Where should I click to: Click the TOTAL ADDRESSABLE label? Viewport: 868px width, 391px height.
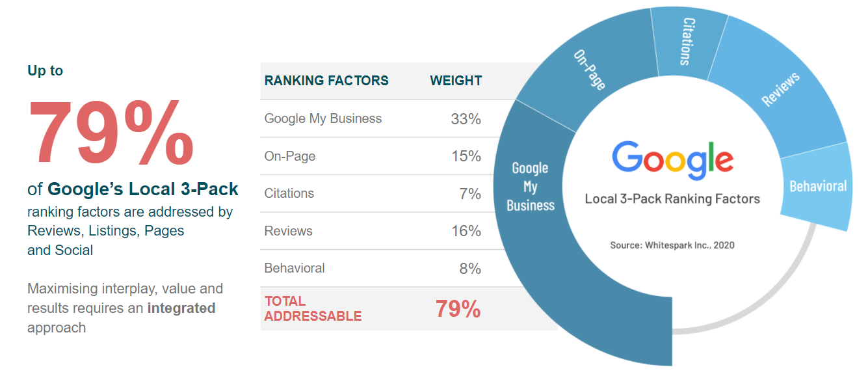pos(313,309)
